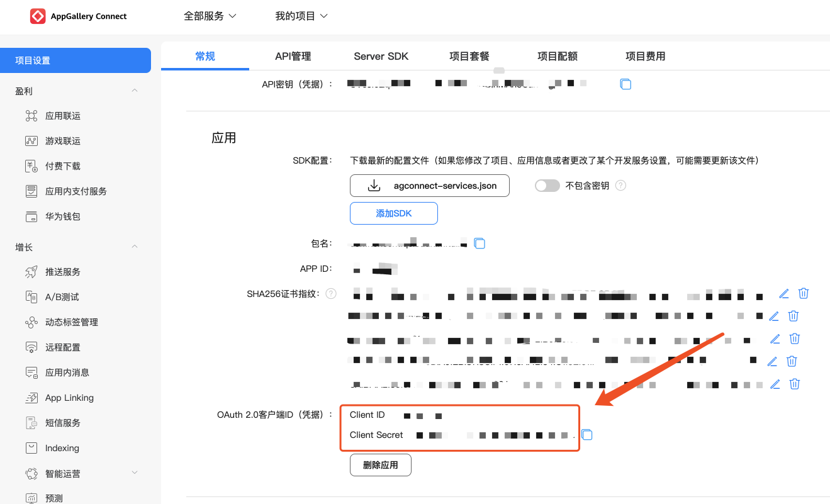Go to the 华为钱包 wallet icon
This screenshot has height=504, width=830.
coord(31,216)
